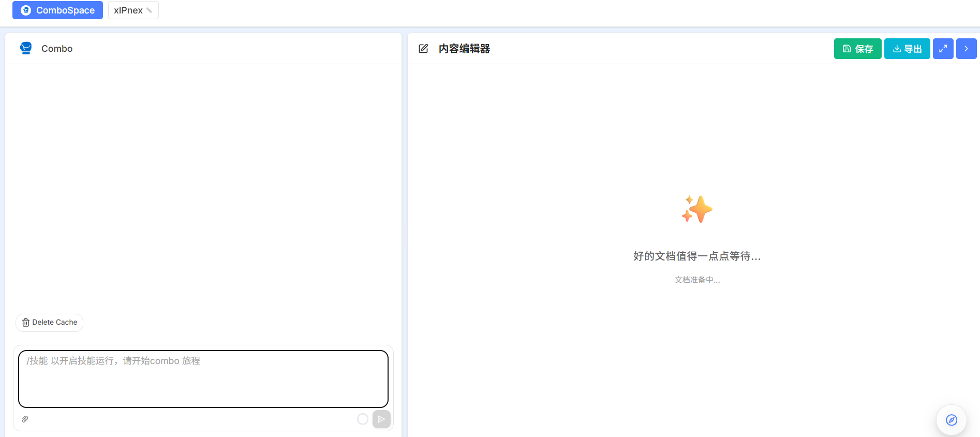Image resolution: width=980 pixels, height=437 pixels.
Task: Open the floating compass navigation button
Action: (x=952, y=420)
